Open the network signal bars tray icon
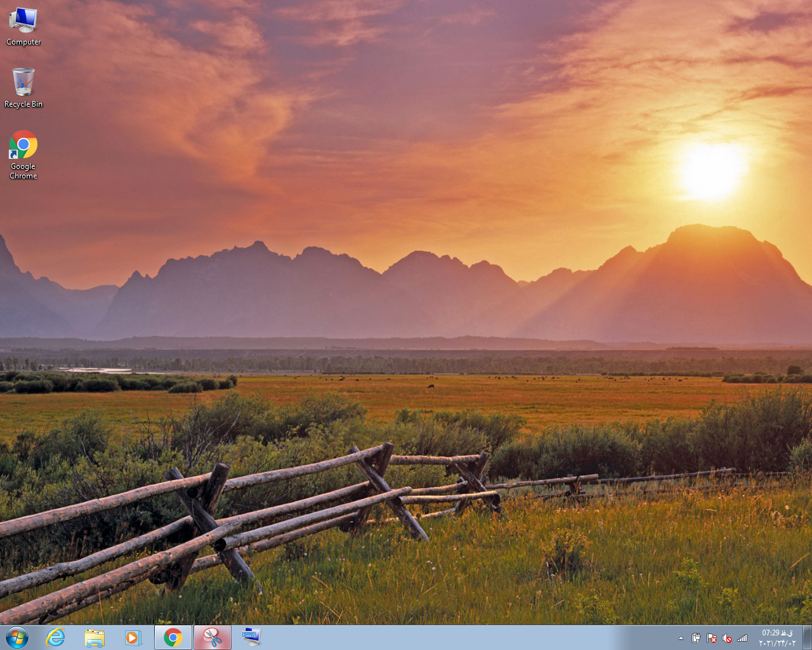812x650 pixels. (x=742, y=638)
